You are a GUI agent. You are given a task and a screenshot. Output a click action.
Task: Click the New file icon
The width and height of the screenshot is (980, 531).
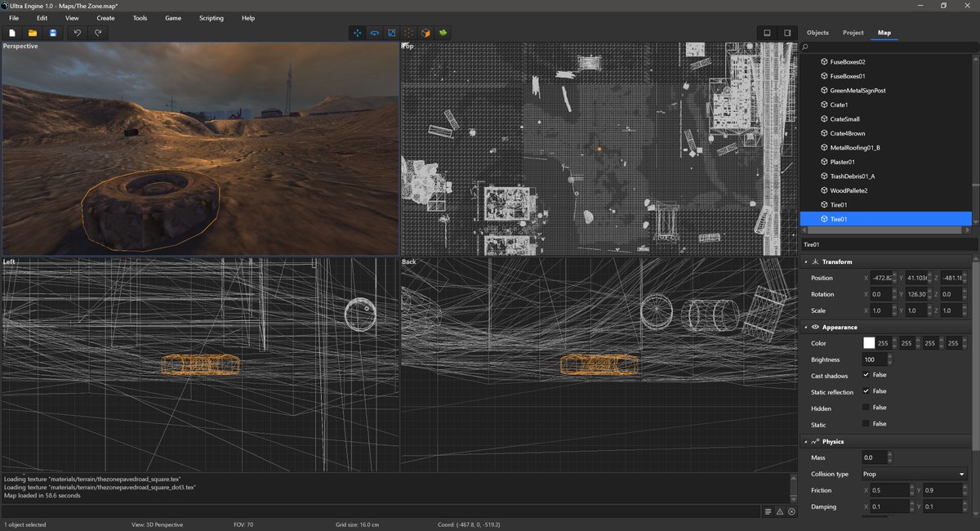[12, 33]
